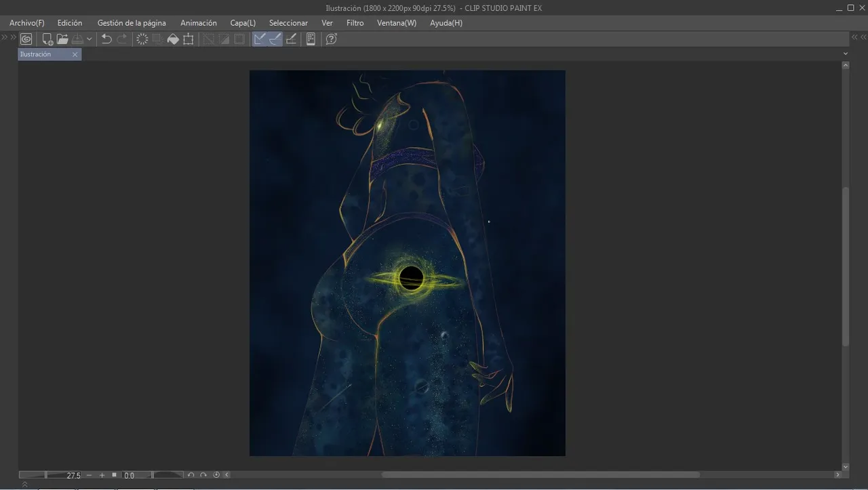The height and width of the screenshot is (490, 868).
Task: Open the Filtro menu
Action: pos(355,23)
